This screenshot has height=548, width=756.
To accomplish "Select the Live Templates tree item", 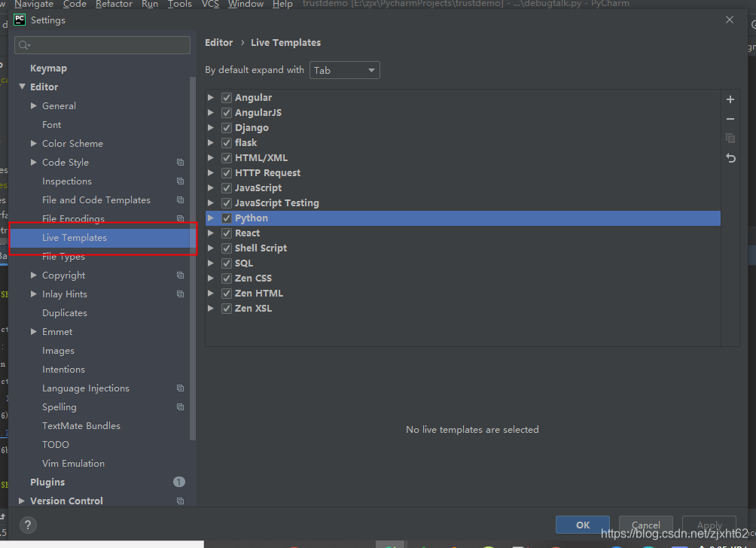I will click(x=75, y=237).
